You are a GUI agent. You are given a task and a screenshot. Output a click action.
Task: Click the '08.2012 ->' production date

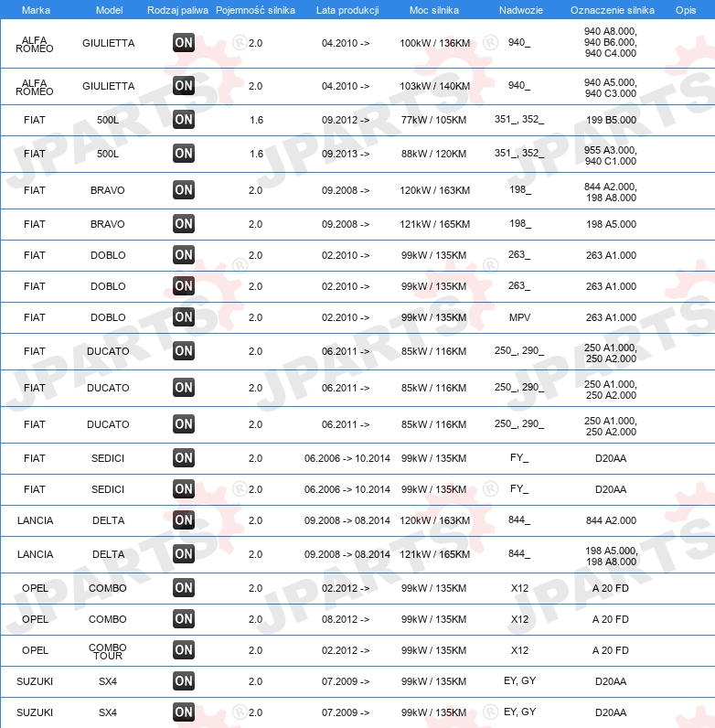[346, 619]
